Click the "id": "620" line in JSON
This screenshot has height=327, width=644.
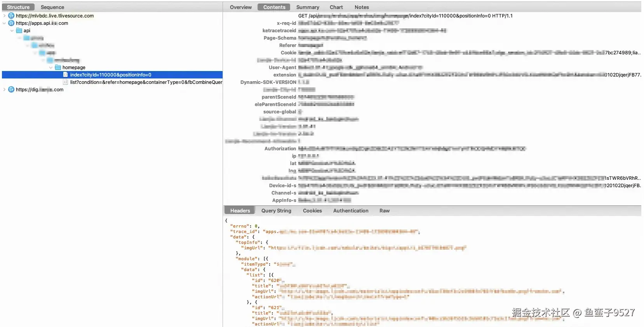pyautogui.click(x=268, y=280)
